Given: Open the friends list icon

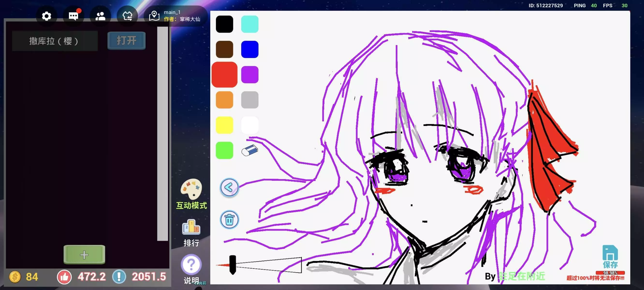Looking at the screenshot, I should pyautogui.click(x=100, y=16).
